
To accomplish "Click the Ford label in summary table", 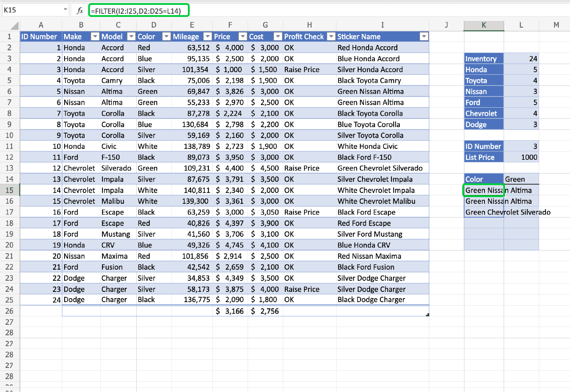I will click(484, 102).
